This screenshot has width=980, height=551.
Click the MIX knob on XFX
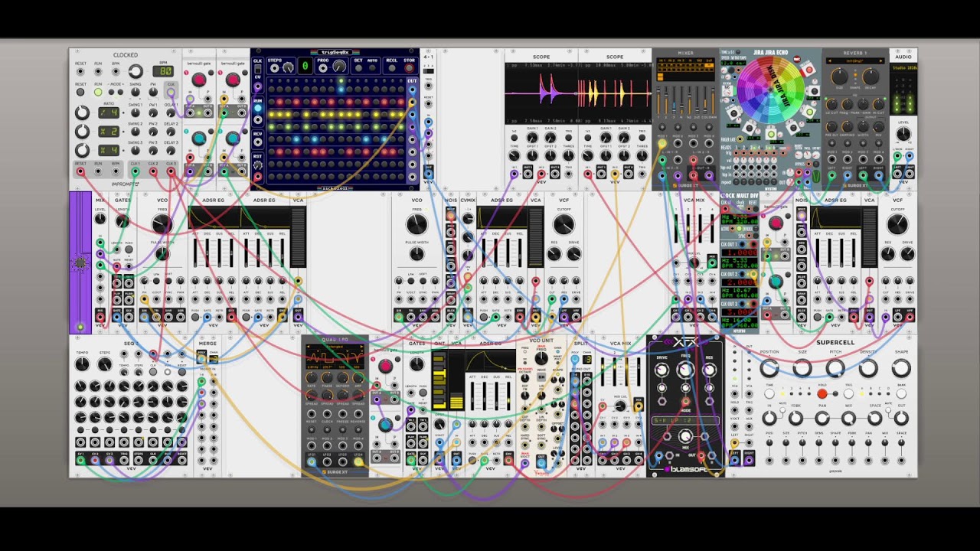click(x=685, y=436)
